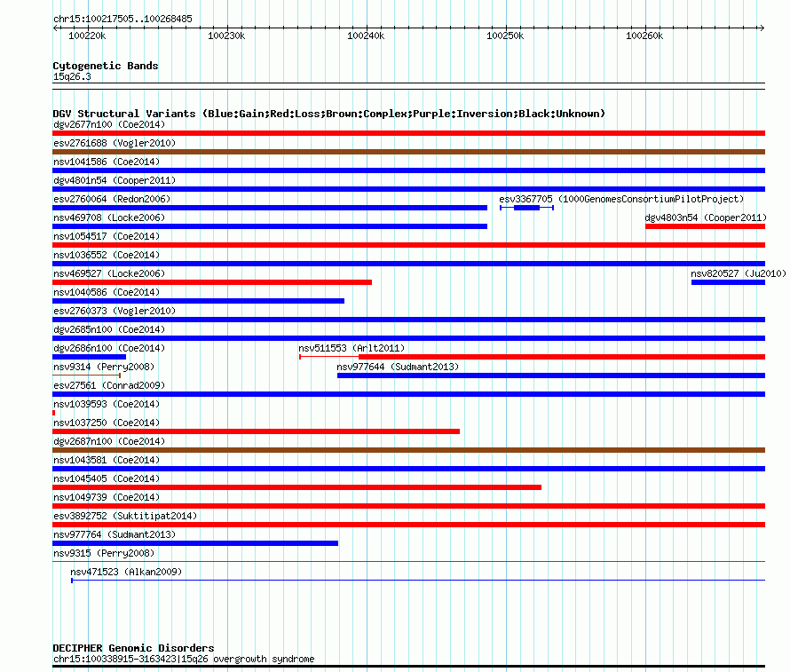Image resolution: width=790 pixels, height=672 pixels.
Task: Select dgv2687n100 (Coe2014) label
Action: (x=109, y=441)
